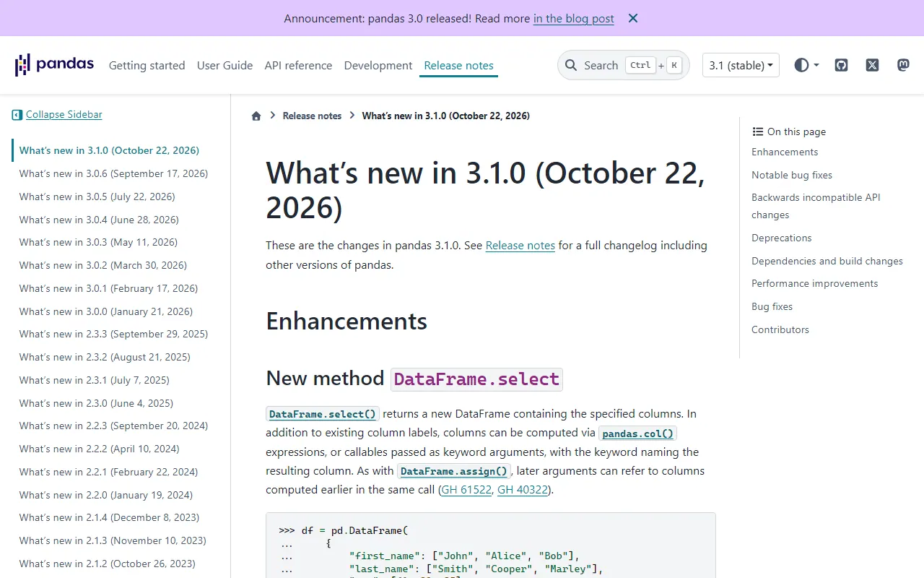Image resolution: width=924 pixels, height=578 pixels.
Task: Click the Collapse Sidebar icon
Action: tap(17, 115)
